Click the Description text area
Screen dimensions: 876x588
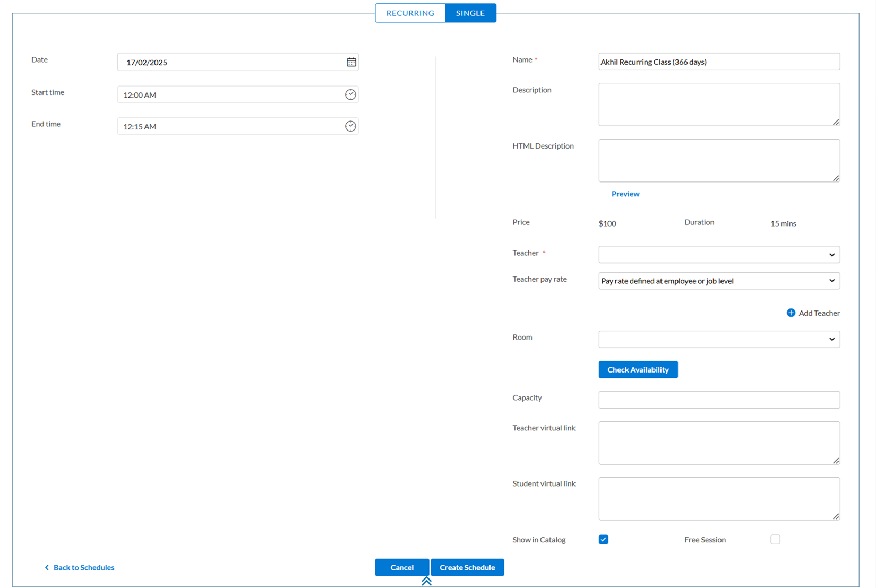[x=719, y=105]
